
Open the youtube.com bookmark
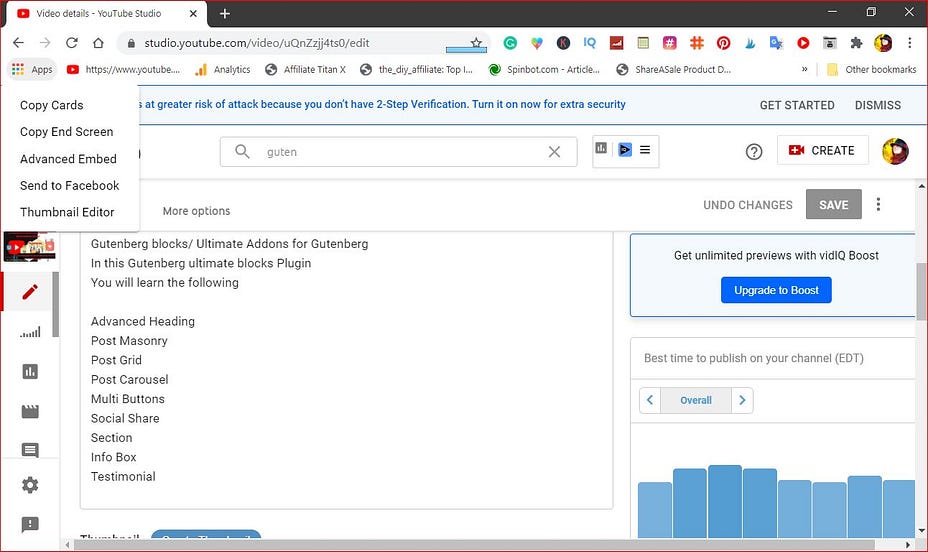[x=123, y=69]
